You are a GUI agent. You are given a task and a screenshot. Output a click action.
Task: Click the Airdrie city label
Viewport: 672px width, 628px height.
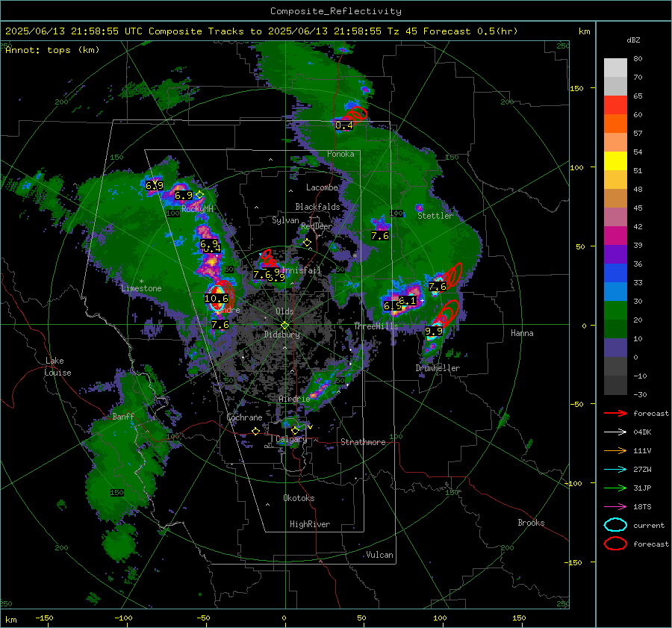point(294,399)
